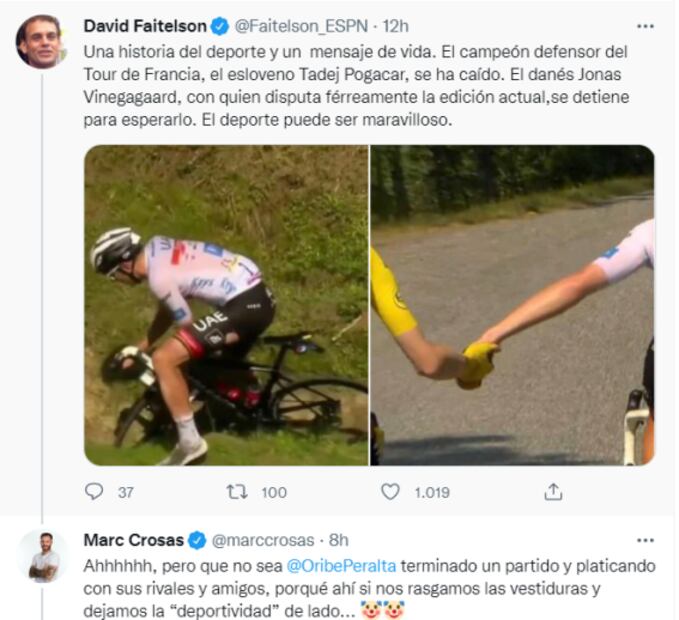Click the reply icon under Faitelson's tweet

[x=95, y=491]
